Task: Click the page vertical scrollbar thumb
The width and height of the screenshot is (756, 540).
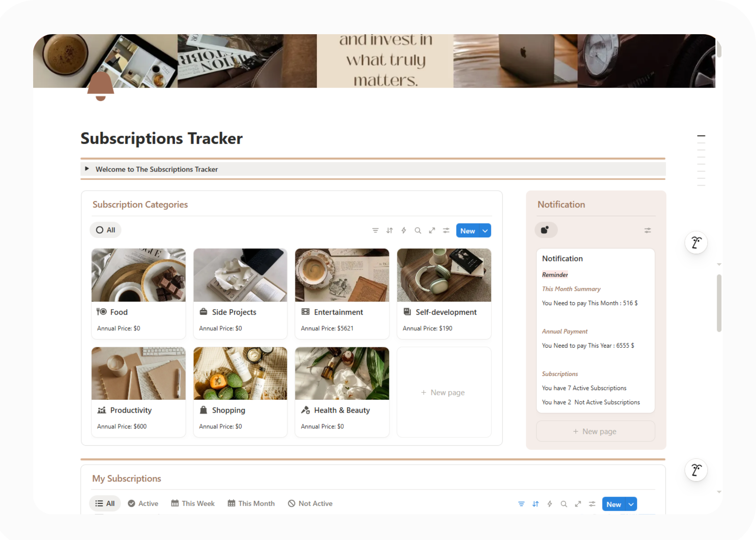Action: (x=719, y=303)
